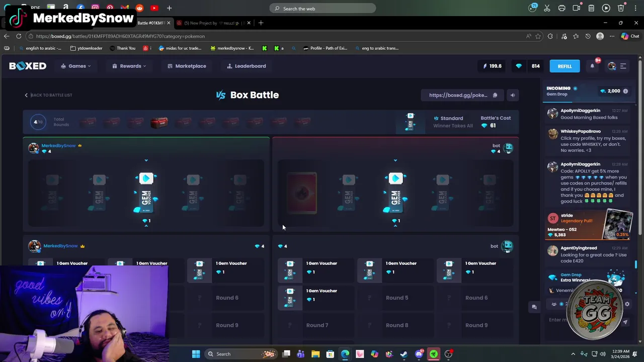This screenshot has width=644, height=362.
Task: Open browser history icon
Action: click(588, 36)
